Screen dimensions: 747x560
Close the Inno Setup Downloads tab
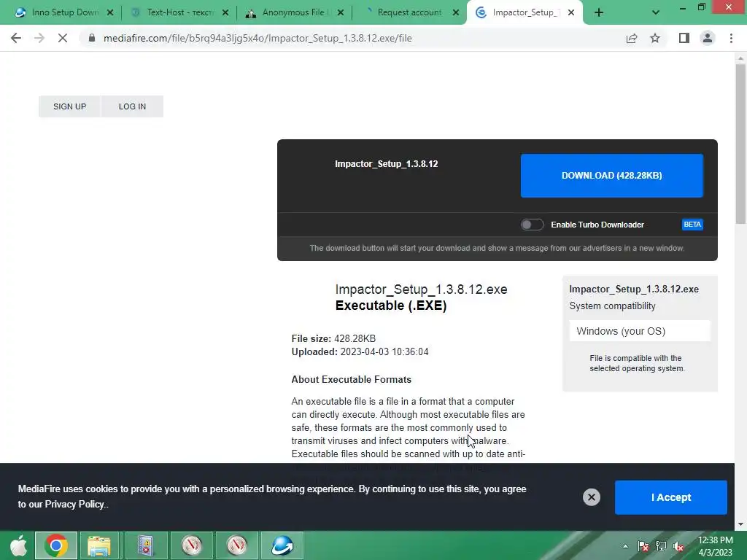point(110,13)
